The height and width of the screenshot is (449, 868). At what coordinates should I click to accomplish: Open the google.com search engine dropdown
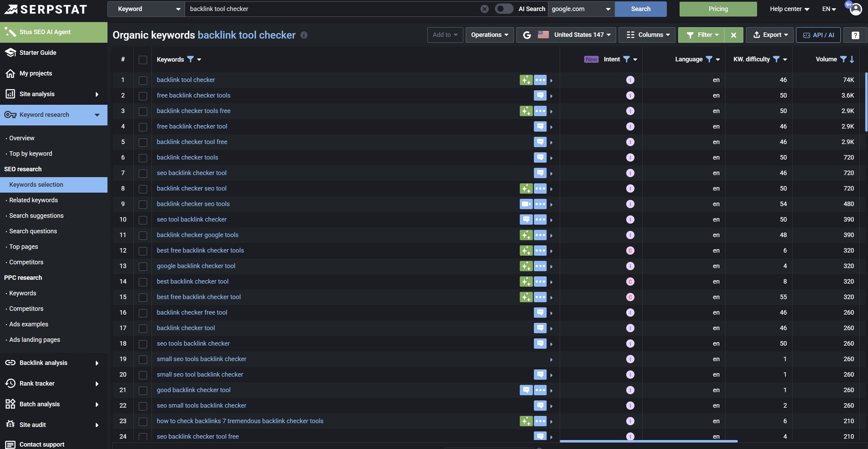[581, 9]
